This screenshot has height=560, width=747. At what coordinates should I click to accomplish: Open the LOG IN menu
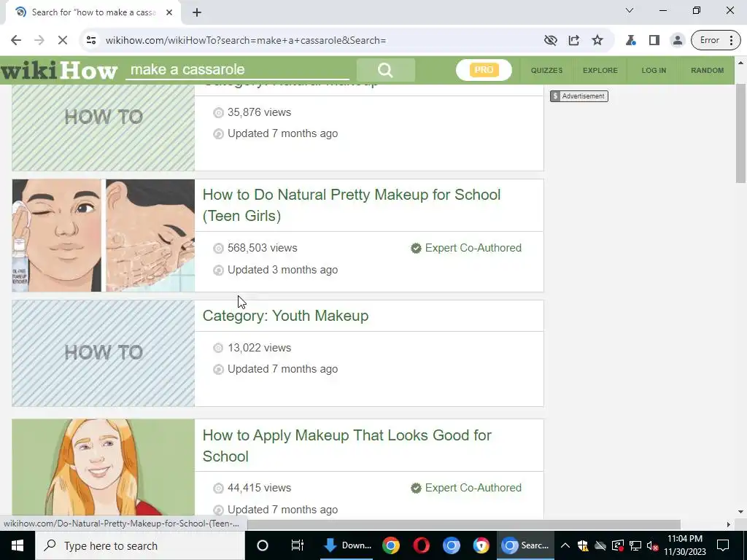click(x=654, y=71)
